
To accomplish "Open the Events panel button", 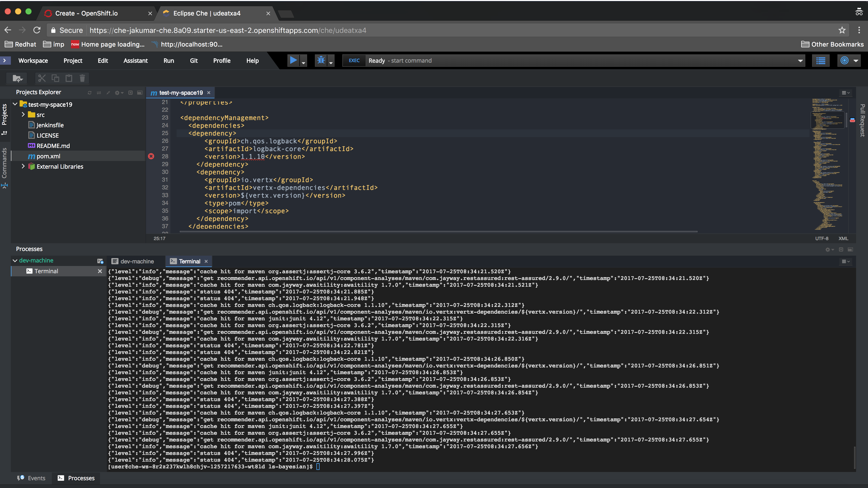I will point(31,478).
